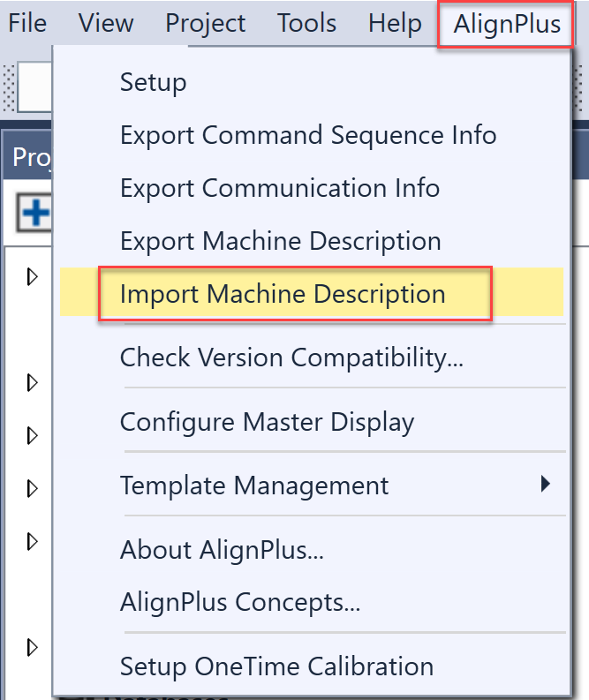
Task: Open the File menu
Action: click(27, 24)
